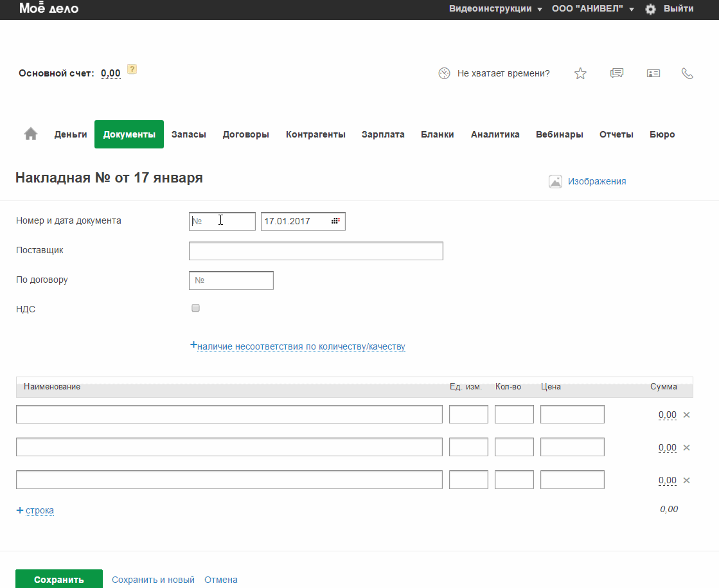The height and width of the screenshot is (588, 719).
Task: Open the Запасы menu tab
Action: 189,134
